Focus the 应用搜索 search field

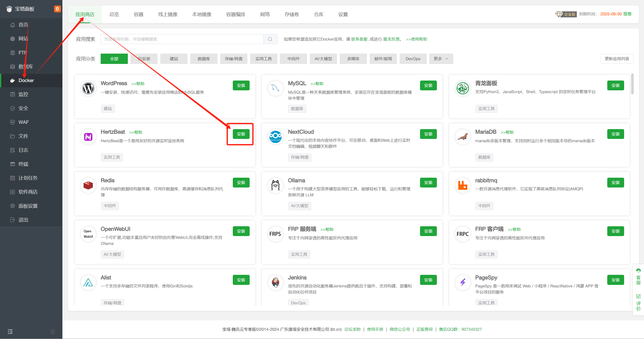coord(182,39)
